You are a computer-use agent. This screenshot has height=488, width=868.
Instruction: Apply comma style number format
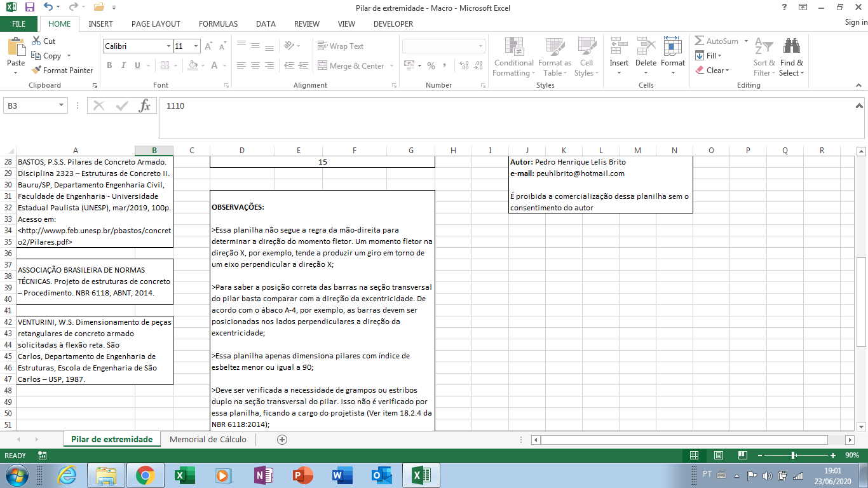click(x=446, y=65)
